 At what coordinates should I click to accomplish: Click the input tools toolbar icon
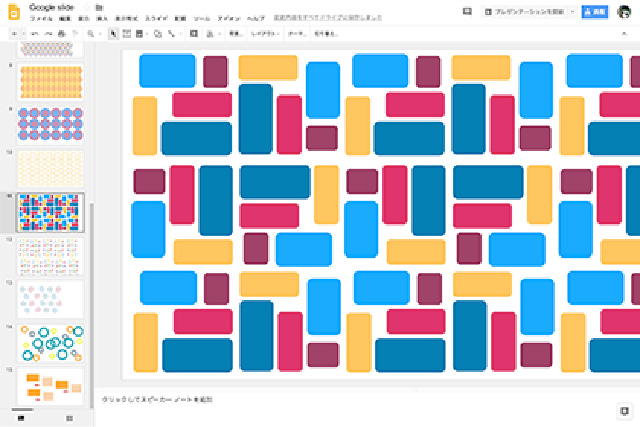[x=210, y=34]
